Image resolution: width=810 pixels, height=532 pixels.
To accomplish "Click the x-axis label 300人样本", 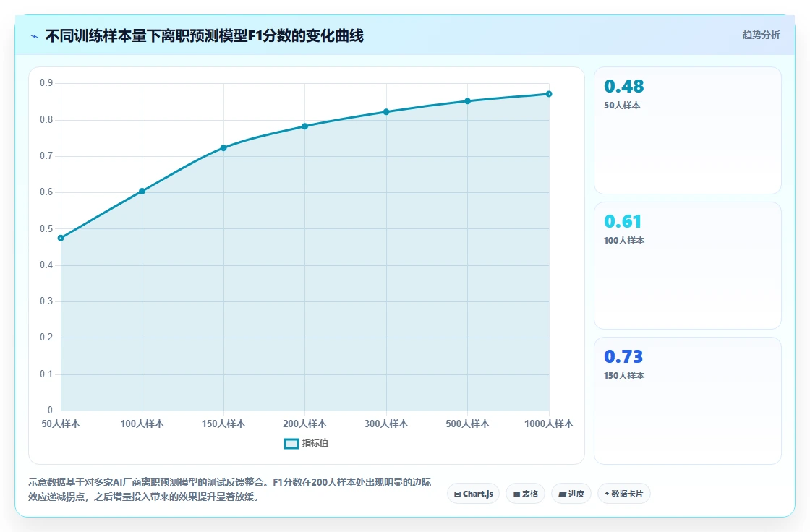I will 386,424.
